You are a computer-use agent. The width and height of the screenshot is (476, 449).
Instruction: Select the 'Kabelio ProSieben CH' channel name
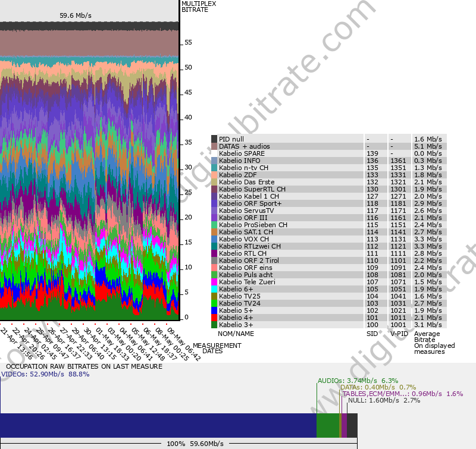[x=253, y=225]
